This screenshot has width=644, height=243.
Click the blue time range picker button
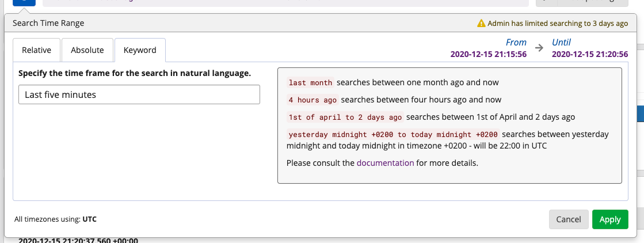pos(24,2)
